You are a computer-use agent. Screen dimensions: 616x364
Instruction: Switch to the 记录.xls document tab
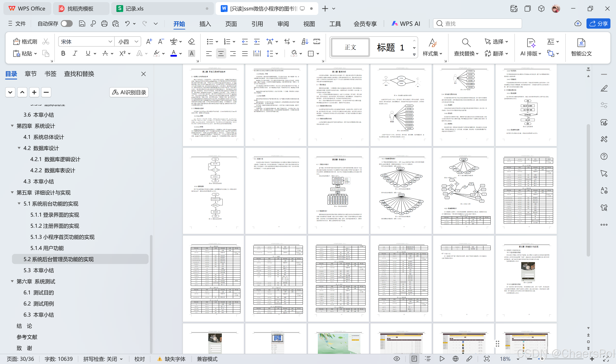(162, 9)
